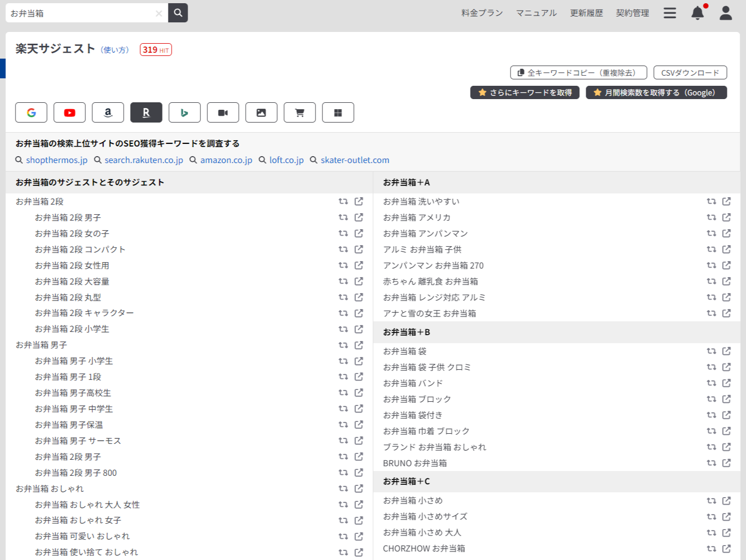The height and width of the screenshot is (560, 746).
Task: Open the マニュアル menu item
Action: pyautogui.click(x=536, y=13)
